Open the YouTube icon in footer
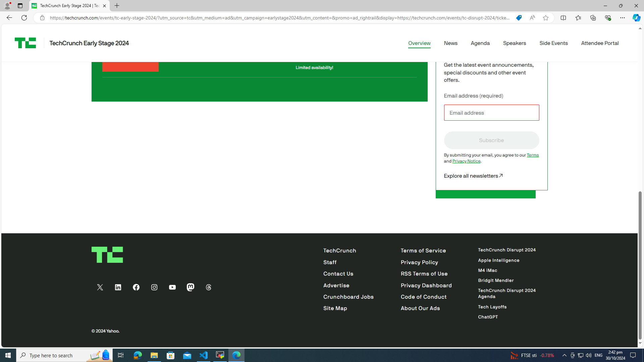This screenshot has height=362, width=644. 172,287
